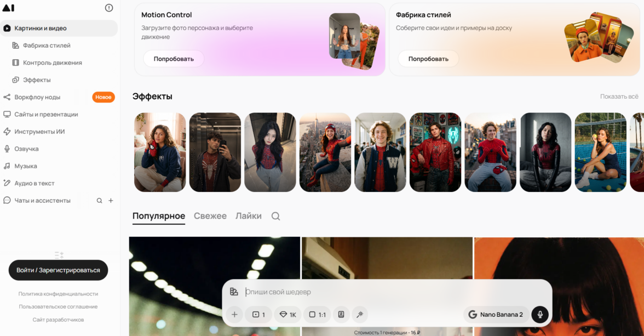Screen dimensions: 644x336
Task: Click plus attachment button in prompt bar
Action: pos(234,315)
